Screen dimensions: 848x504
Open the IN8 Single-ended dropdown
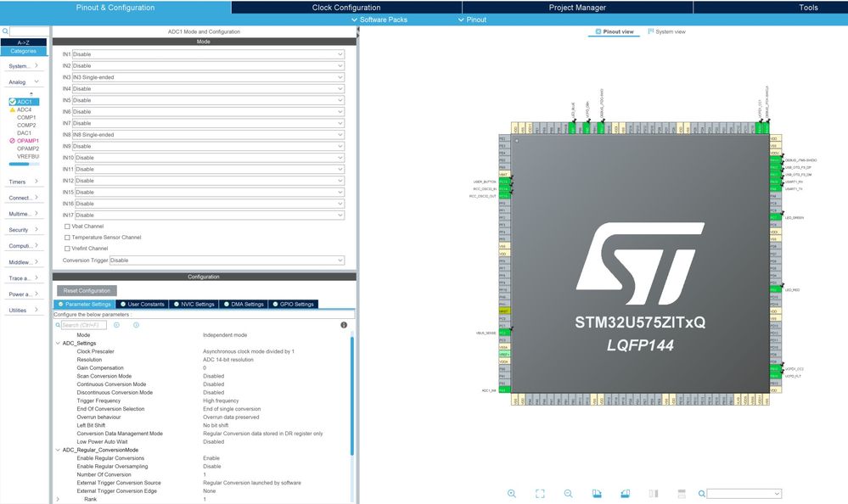tap(208, 135)
